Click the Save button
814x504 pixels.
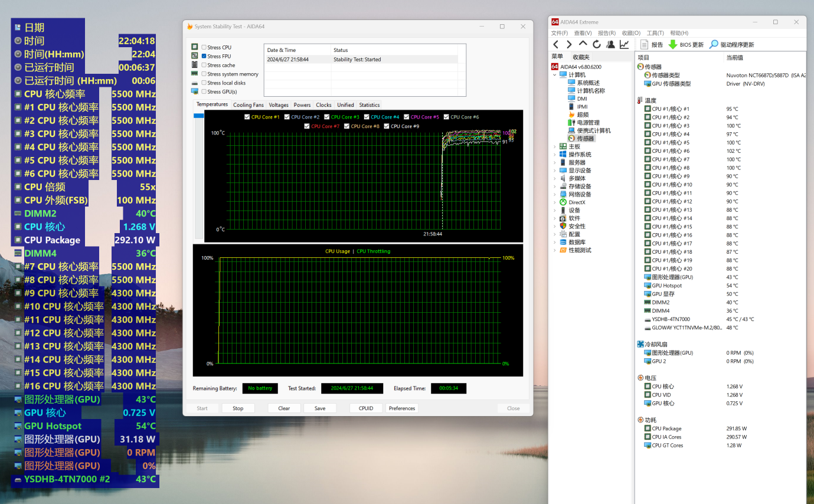point(320,408)
